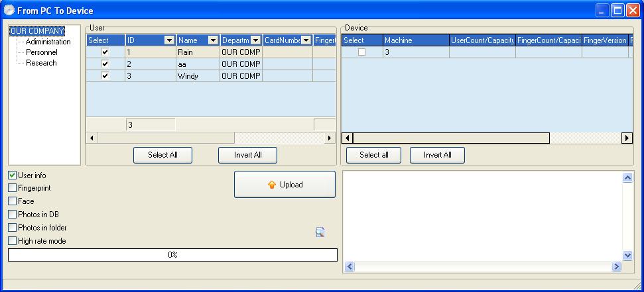
Task: Select the Research department node
Action: (x=41, y=63)
